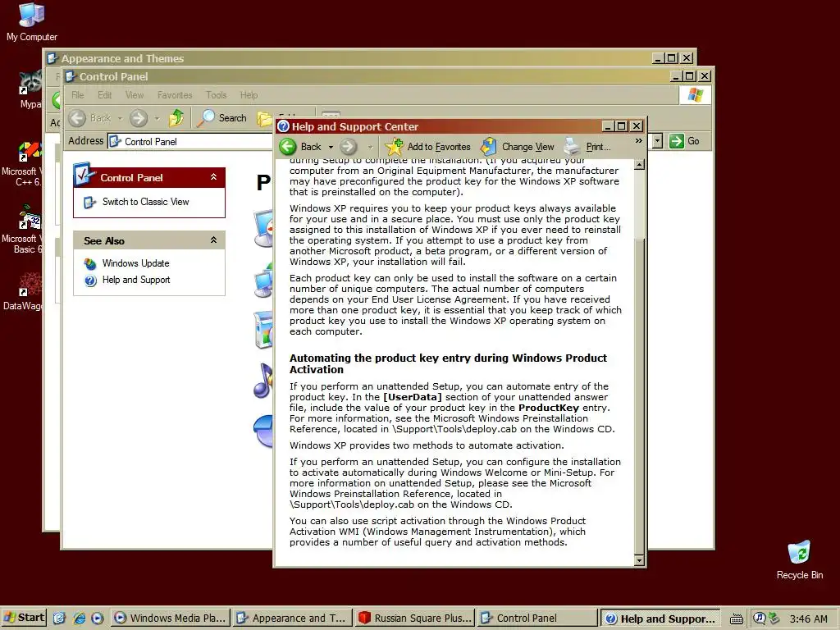Open Microsoft Visual Basic 6 desktop shortcut
The height and width of the screenshot is (630, 840).
tap(21, 230)
